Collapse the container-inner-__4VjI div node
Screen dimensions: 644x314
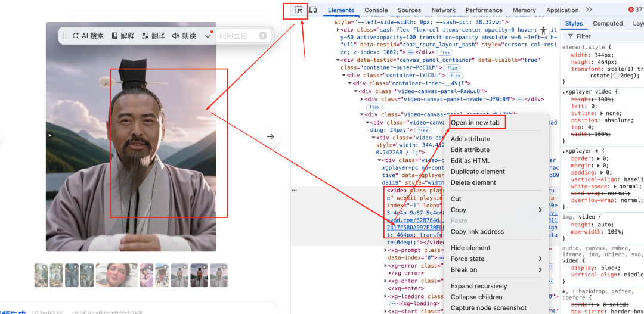[350, 83]
